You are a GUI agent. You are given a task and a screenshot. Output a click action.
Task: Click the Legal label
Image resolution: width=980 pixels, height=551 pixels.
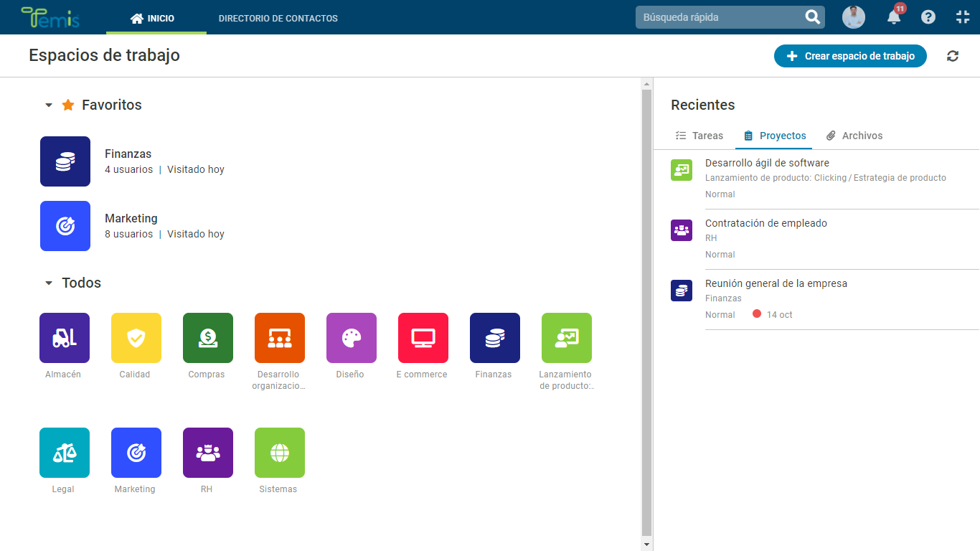pyautogui.click(x=63, y=489)
